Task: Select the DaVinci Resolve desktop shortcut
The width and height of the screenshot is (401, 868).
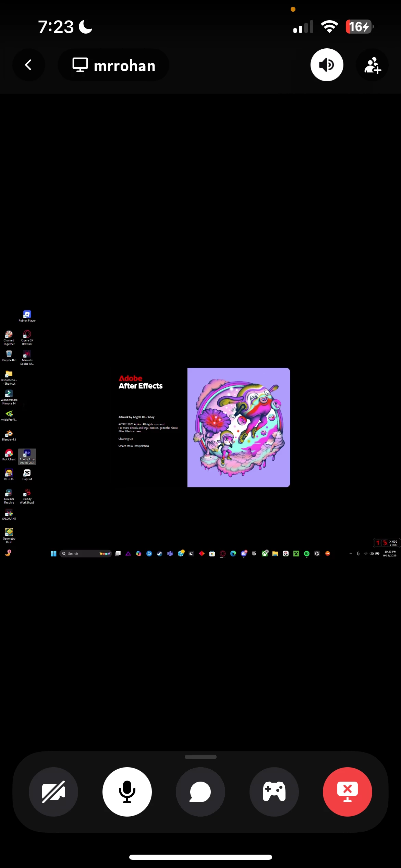Action: (x=9, y=497)
